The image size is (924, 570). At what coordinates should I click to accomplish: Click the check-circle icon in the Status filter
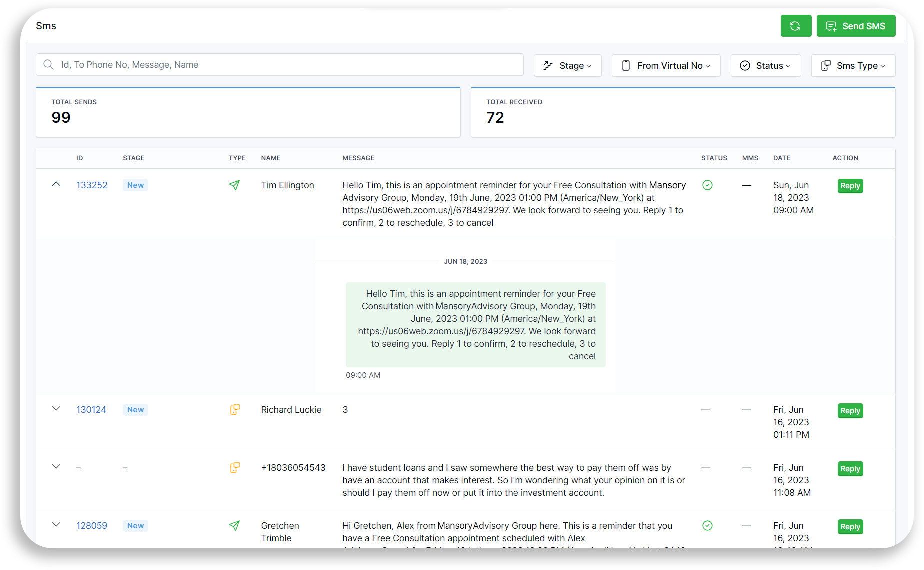click(x=745, y=65)
